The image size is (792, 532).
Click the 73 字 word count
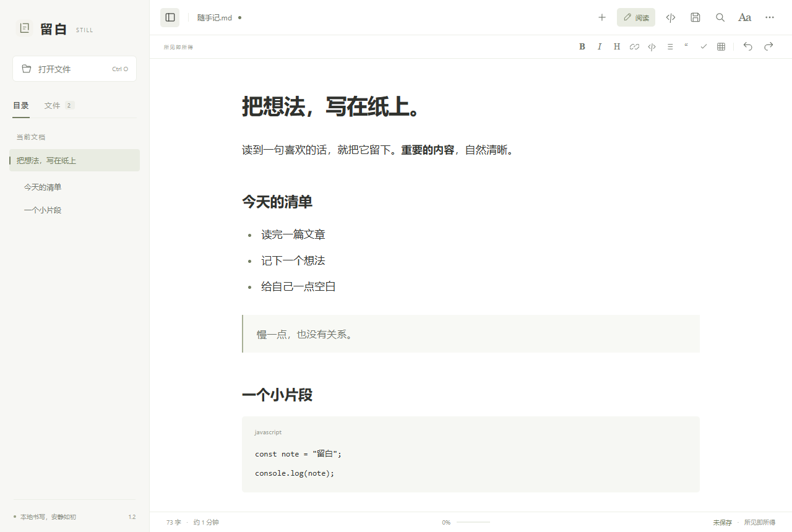174,523
